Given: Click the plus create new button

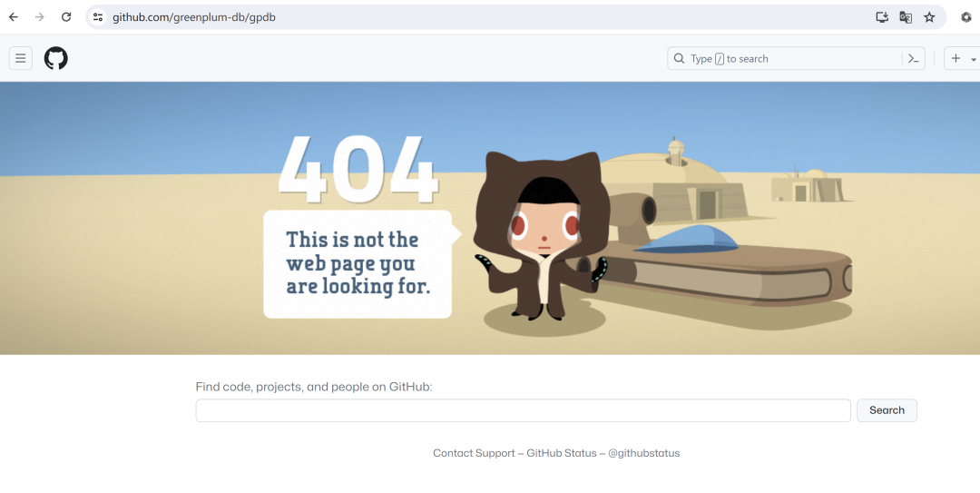Looking at the screenshot, I should click(x=955, y=58).
